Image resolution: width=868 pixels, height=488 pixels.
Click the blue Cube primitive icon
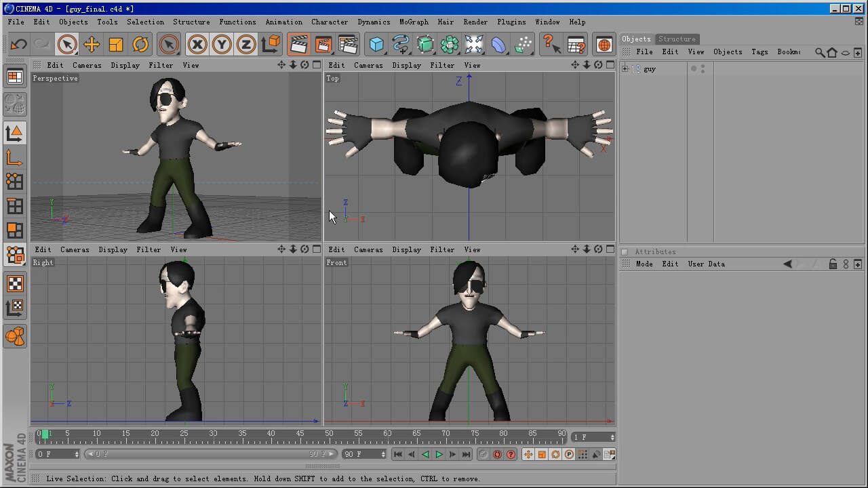coord(377,43)
